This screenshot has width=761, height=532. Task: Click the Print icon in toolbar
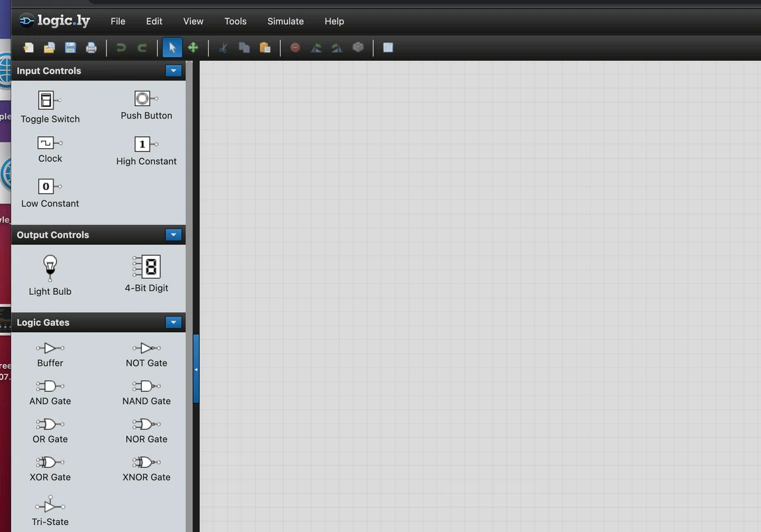91,48
